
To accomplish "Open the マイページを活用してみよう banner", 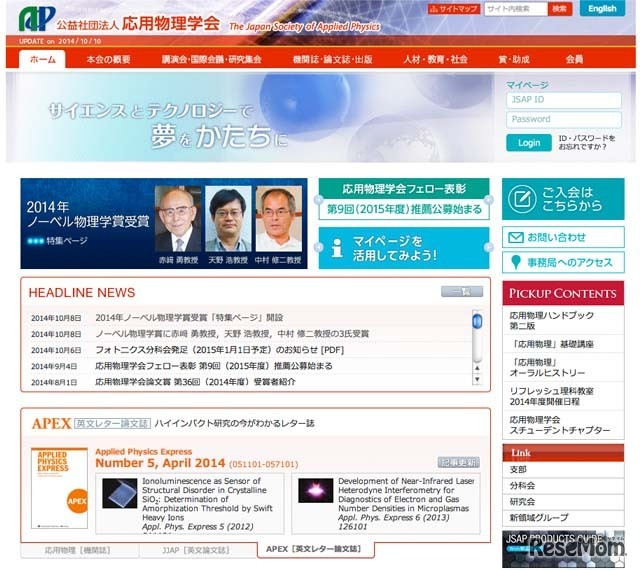I will 404,248.
